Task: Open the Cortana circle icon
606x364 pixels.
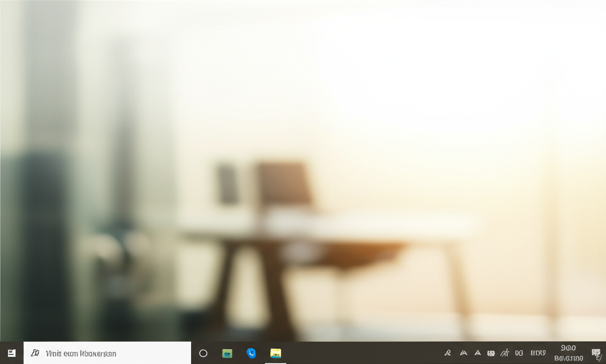Action: tap(203, 353)
